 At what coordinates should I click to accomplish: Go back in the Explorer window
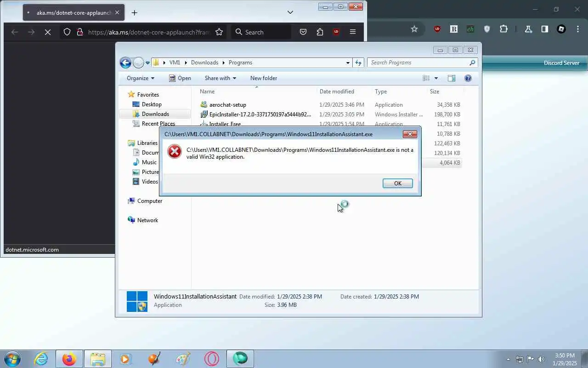[125, 63]
